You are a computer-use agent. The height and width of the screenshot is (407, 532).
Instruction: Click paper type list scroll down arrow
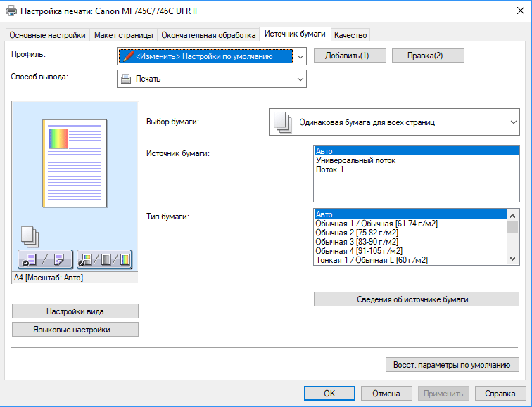[x=513, y=259]
